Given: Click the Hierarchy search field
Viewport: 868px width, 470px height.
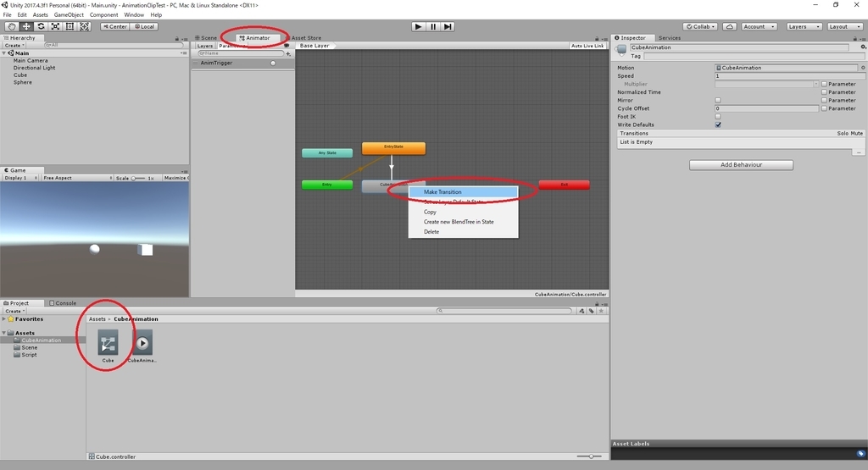Looking at the screenshot, I should (113, 46).
